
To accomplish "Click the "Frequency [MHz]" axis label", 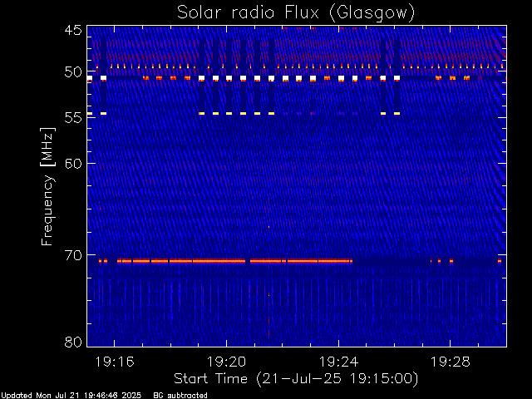I will point(47,186).
